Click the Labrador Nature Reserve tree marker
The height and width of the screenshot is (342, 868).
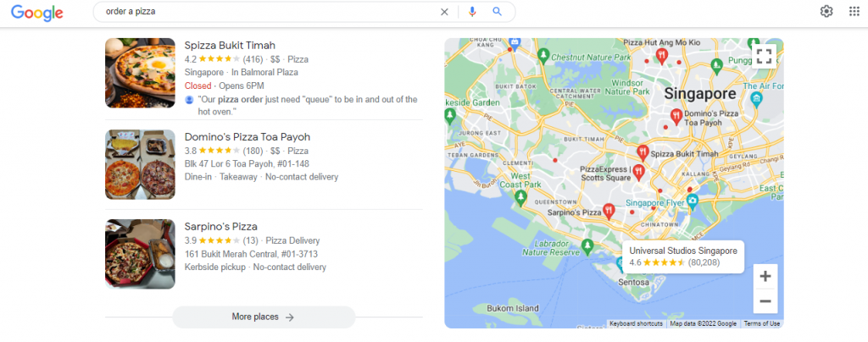point(588,245)
